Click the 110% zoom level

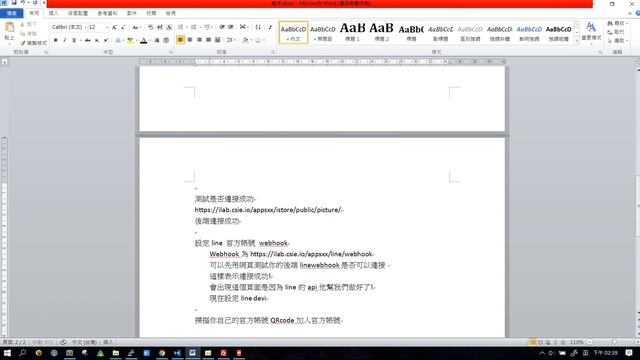tap(577, 342)
